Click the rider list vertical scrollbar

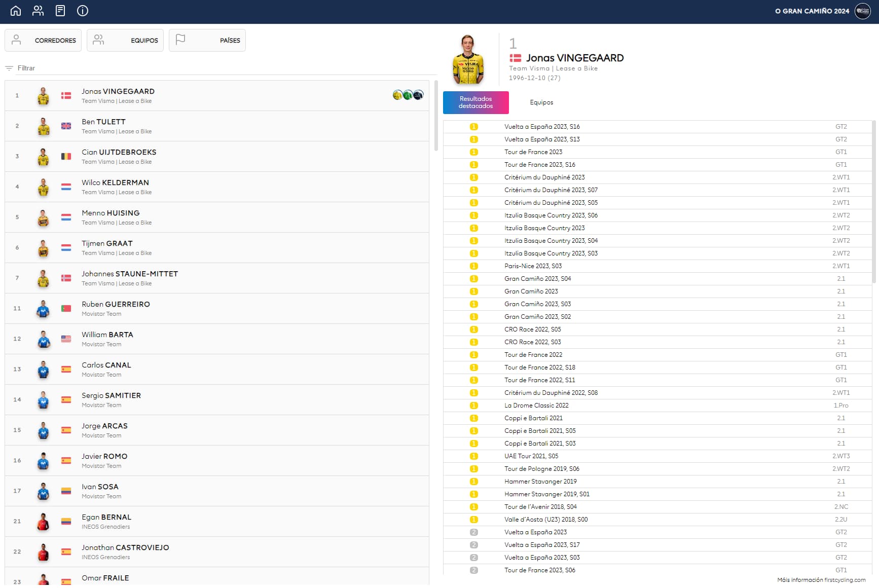point(436,117)
